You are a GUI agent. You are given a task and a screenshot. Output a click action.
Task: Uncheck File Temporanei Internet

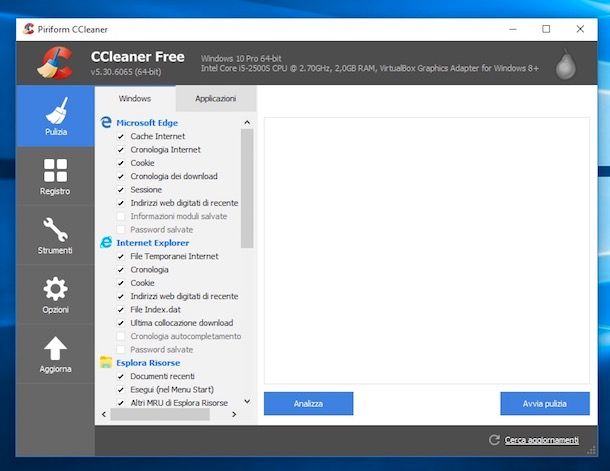click(x=121, y=256)
